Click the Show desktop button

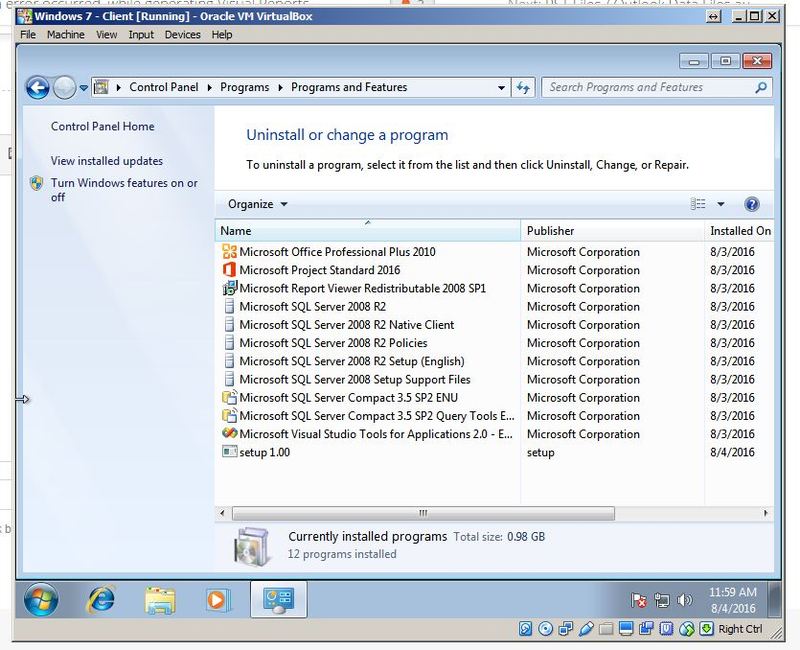(x=774, y=599)
